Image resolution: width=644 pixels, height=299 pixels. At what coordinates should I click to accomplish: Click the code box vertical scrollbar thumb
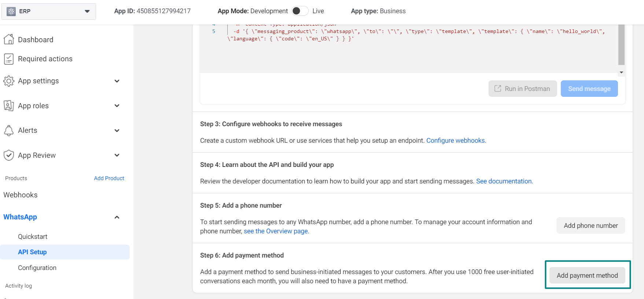621,45
